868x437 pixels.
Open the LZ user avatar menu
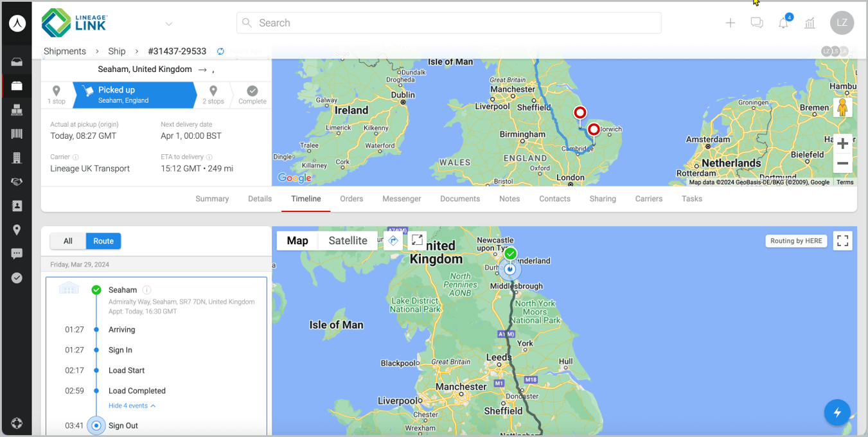click(x=842, y=23)
